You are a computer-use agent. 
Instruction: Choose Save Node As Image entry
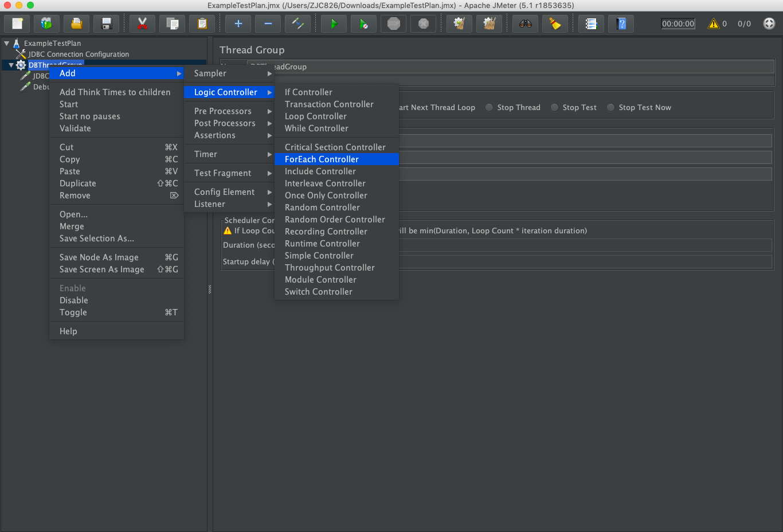pos(116,257)
